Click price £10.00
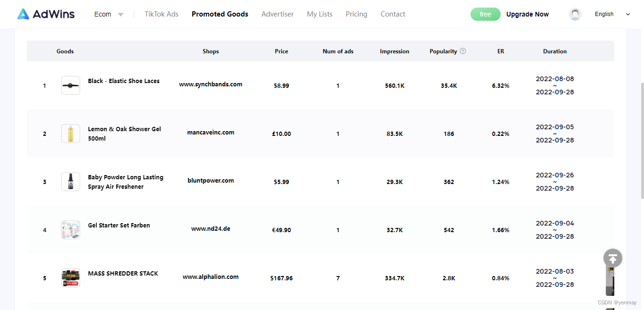This screenshot has width=644, height=310. point(281,134)
